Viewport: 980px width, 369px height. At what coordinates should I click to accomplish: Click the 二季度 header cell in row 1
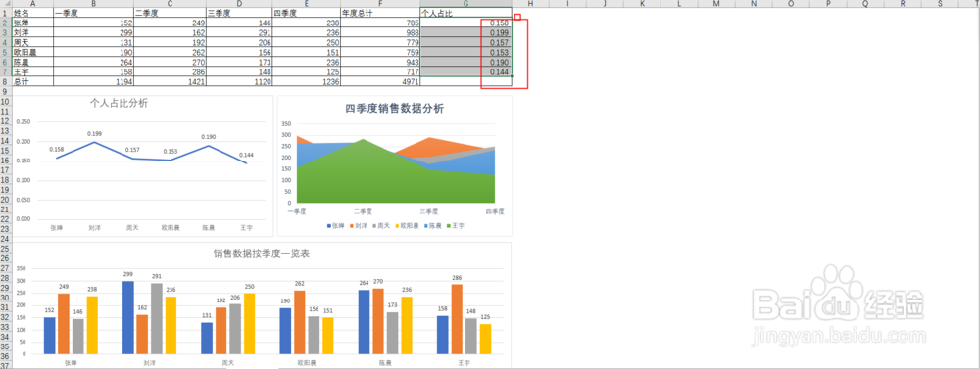[170, 13]
